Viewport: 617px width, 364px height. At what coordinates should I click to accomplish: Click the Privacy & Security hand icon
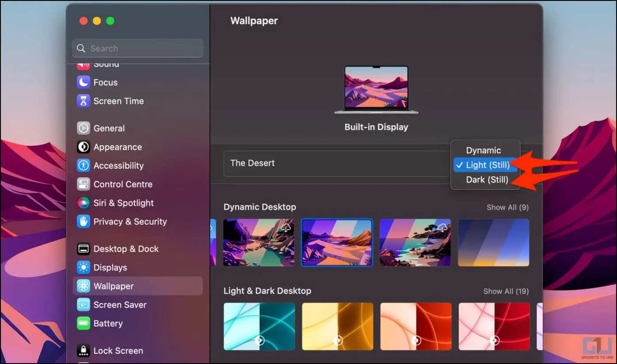tap(84, 221)
